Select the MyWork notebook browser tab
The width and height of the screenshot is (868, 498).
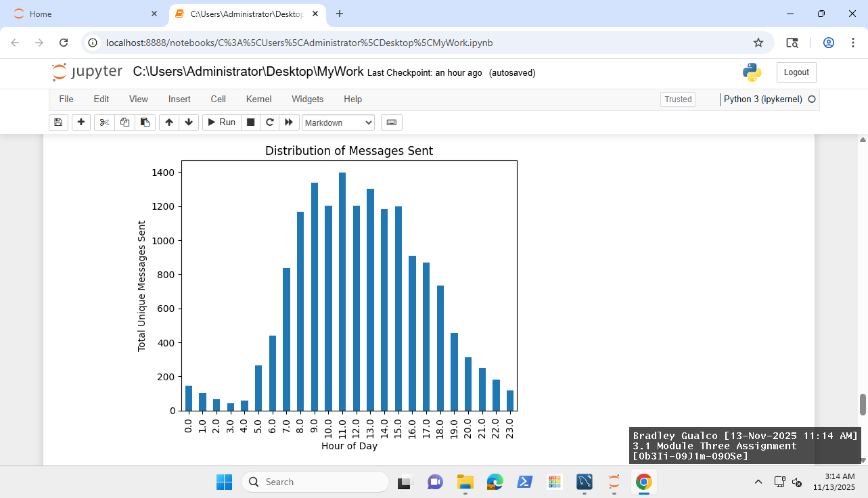(x=246, y=14)
